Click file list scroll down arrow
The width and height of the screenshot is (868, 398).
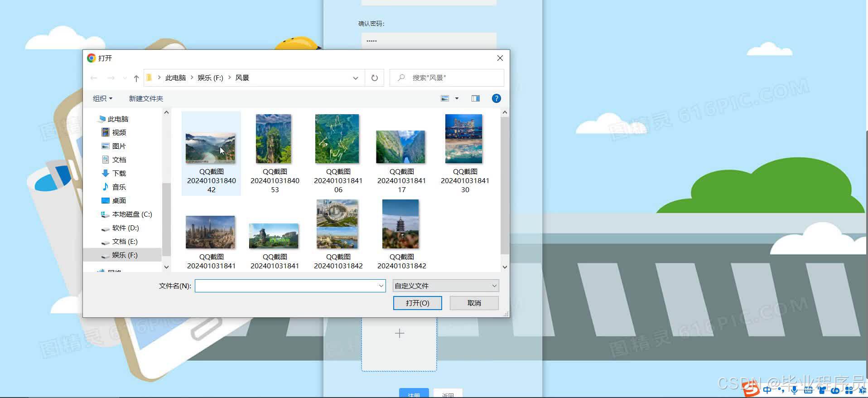coord(505,267)
